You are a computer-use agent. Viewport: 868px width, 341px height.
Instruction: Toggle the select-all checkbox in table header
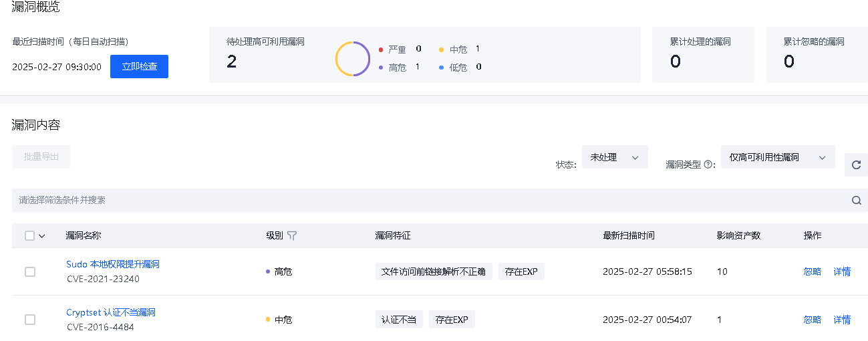[29, 235]
